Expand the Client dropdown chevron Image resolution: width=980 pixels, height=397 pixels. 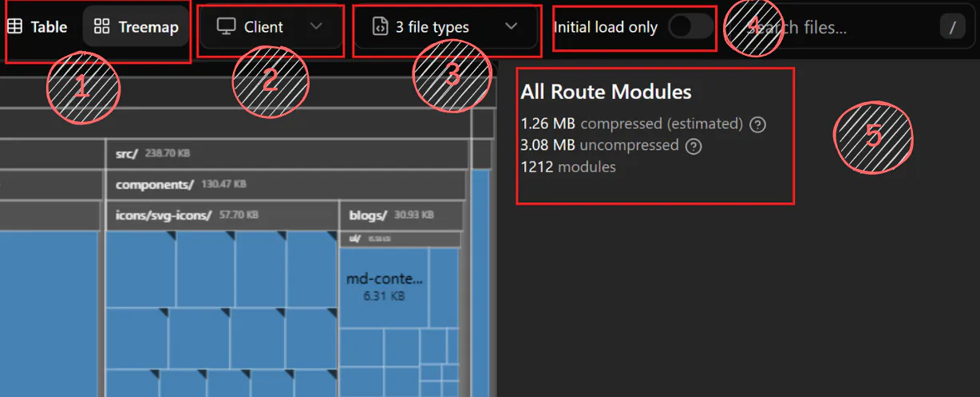pos(316,26)
